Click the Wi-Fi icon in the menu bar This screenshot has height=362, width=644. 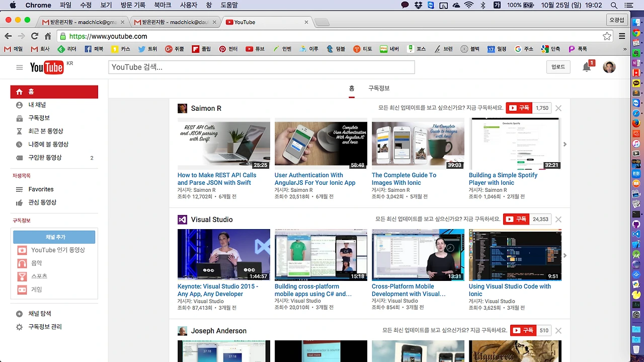(x=469, y=5)
